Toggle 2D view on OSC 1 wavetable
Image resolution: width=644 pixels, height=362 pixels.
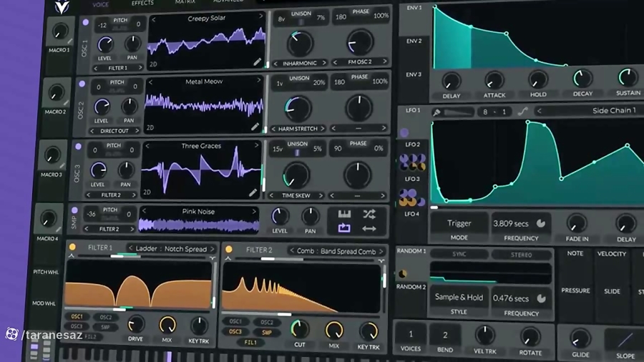click(x=153, y=64)
